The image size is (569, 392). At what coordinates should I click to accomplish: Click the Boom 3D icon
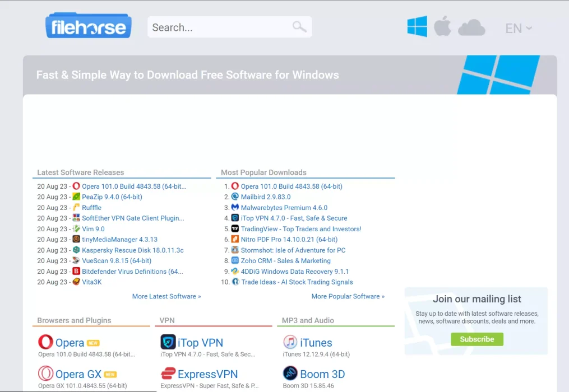point(290,373)
